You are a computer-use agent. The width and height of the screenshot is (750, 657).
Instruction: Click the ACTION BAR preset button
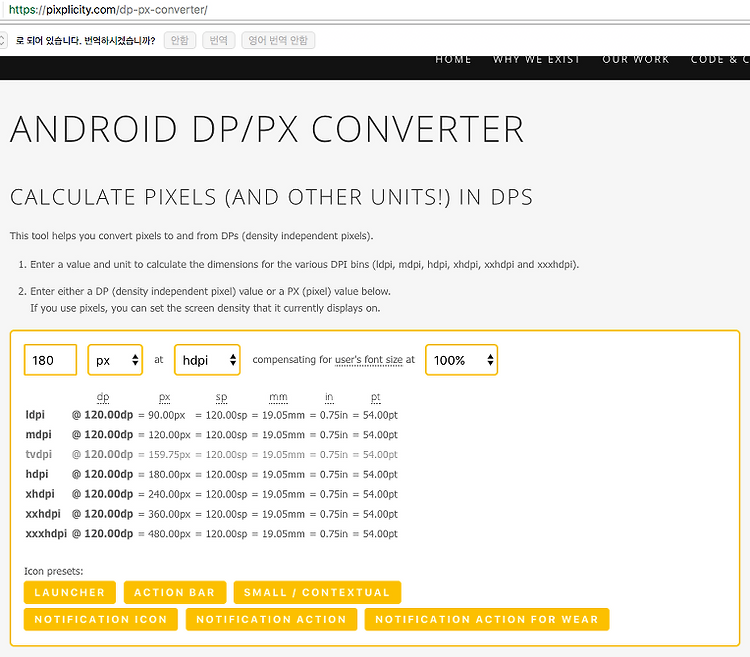tap(175, 592)
